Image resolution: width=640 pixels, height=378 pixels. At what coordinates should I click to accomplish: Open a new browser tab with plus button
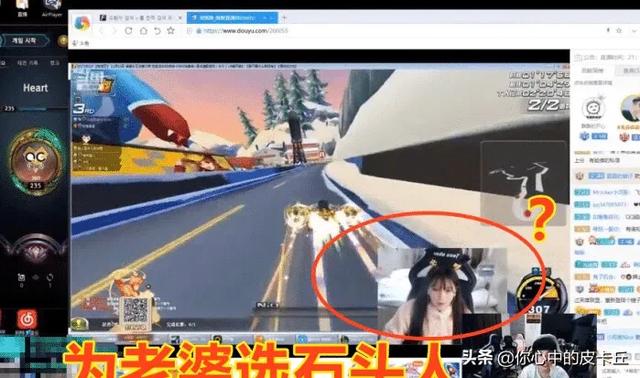[284, 18]
